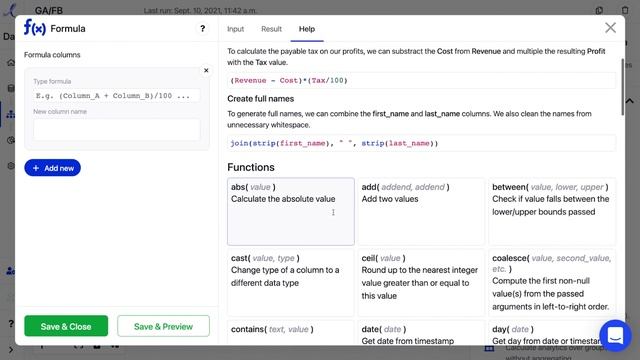Click the background sidebar question mark icon
This screenshot has width=640, height=360.
click(11, 324)
